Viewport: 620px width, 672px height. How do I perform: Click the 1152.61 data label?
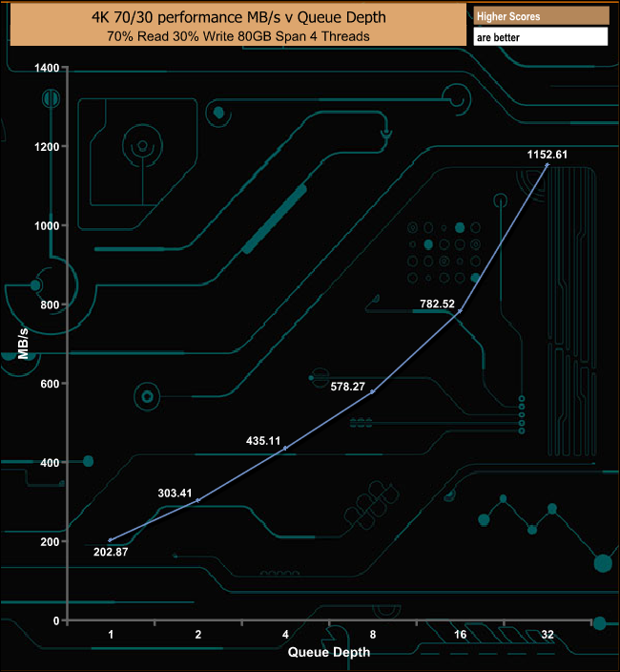tap(548, 153)
